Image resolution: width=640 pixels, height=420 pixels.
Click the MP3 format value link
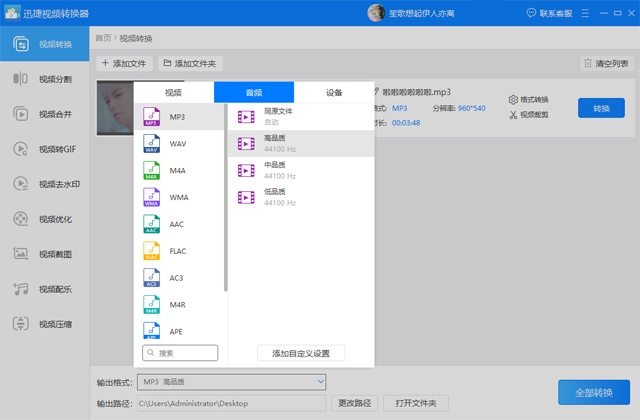coord(400,108)
